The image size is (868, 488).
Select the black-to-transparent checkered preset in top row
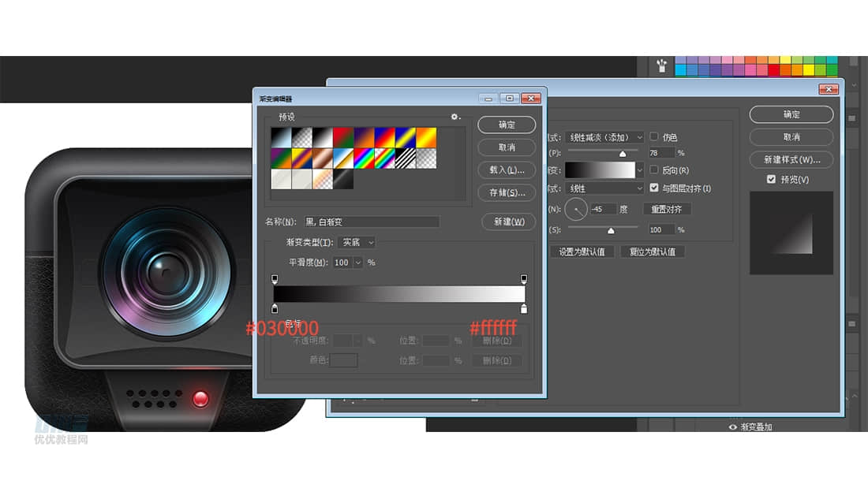(301, 138)
